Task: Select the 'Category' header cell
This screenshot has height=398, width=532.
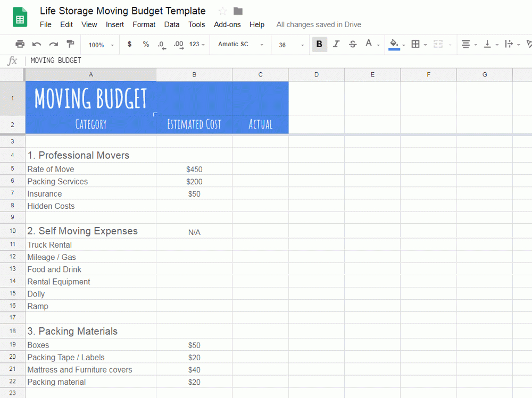Action: [x=91, y=124]
